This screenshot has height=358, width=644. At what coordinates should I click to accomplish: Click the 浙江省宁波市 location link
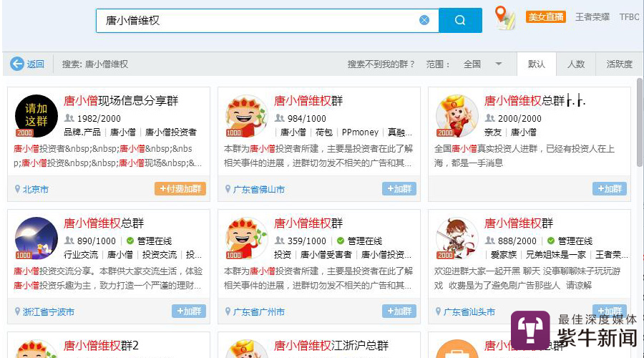(49, 312)
